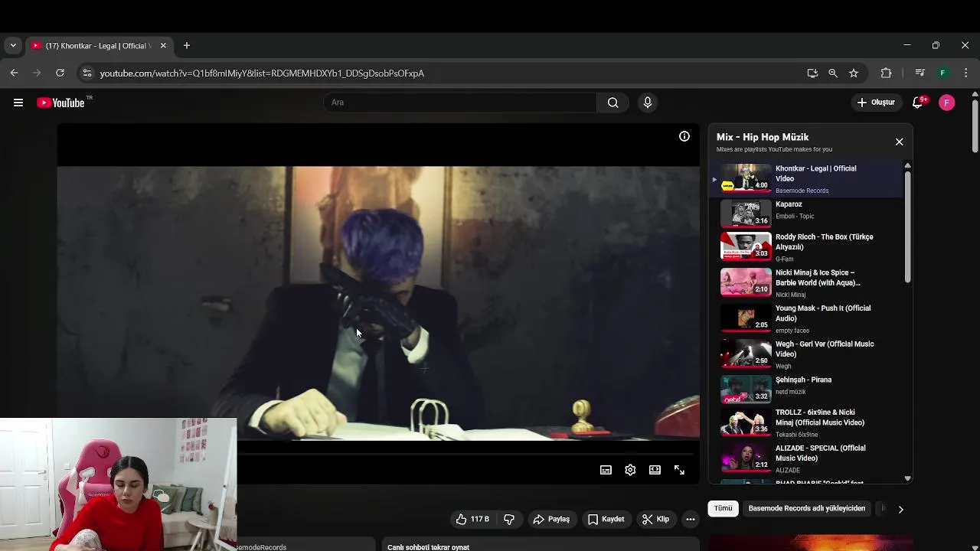Focus the Ara search field
The width and height of the screenshot is (980, 551).
tap(460, 103)
